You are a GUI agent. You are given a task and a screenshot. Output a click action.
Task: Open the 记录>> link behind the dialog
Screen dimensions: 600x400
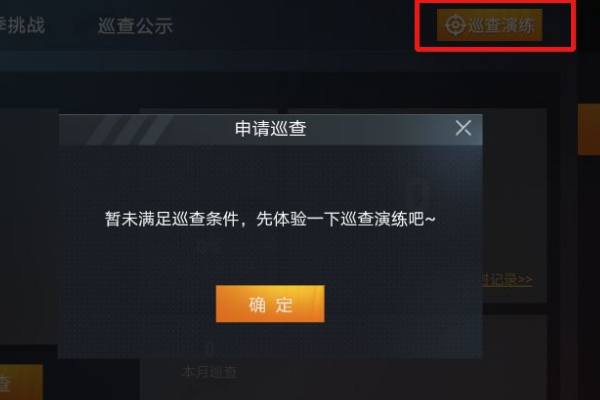click(x=507, y=280)
